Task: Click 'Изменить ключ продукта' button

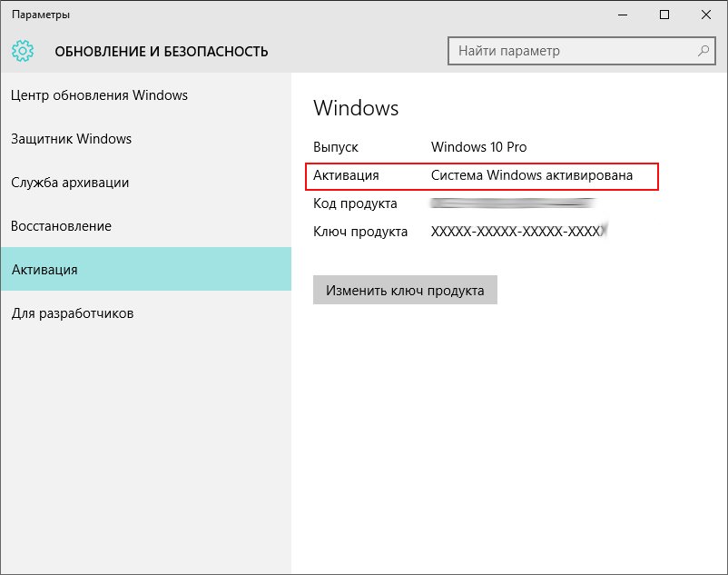Action: [405, 291]
